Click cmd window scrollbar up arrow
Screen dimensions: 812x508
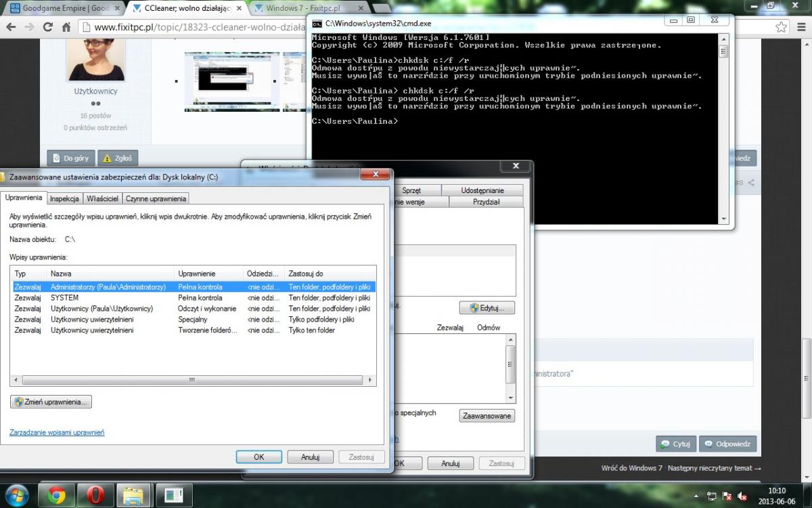[723, 38]
